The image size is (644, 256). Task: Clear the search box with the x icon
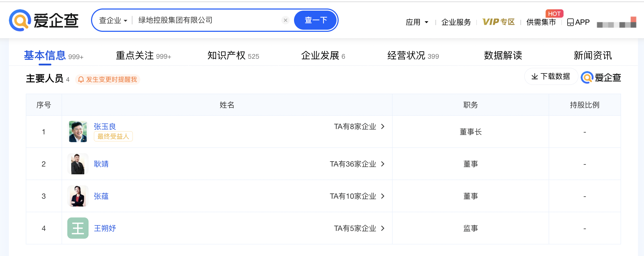tap(286, 20)
